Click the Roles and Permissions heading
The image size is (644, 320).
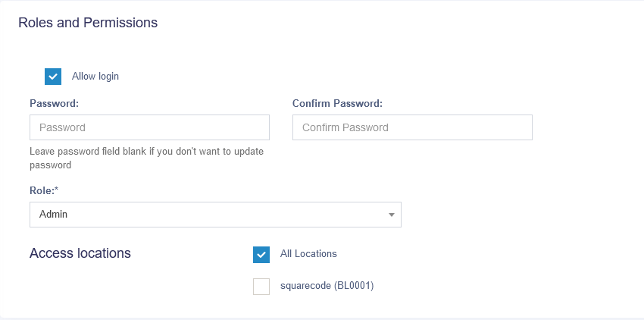tap(88, 23)
